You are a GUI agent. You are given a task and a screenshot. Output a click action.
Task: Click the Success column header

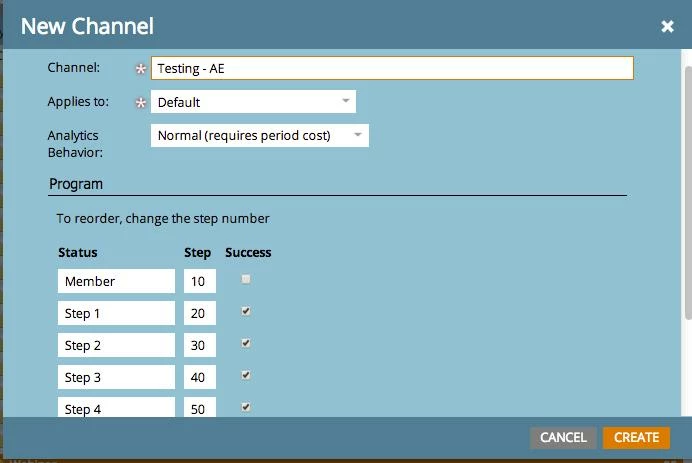248,252
